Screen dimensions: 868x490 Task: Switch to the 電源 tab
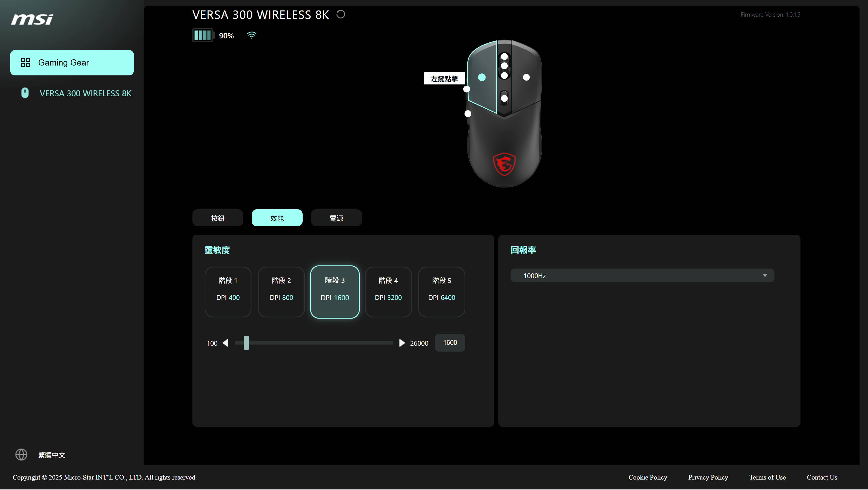tap(336, 218)
